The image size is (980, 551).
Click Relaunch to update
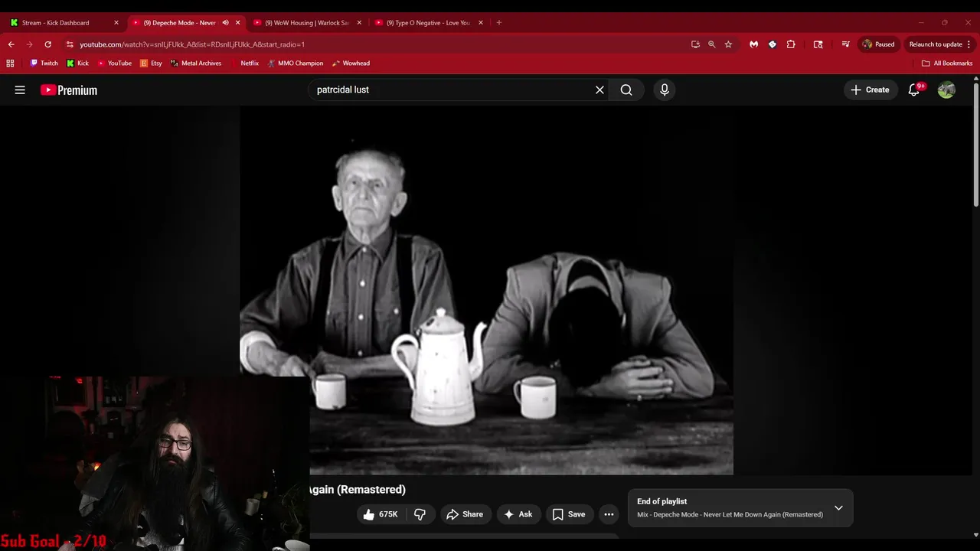(935, 44)
